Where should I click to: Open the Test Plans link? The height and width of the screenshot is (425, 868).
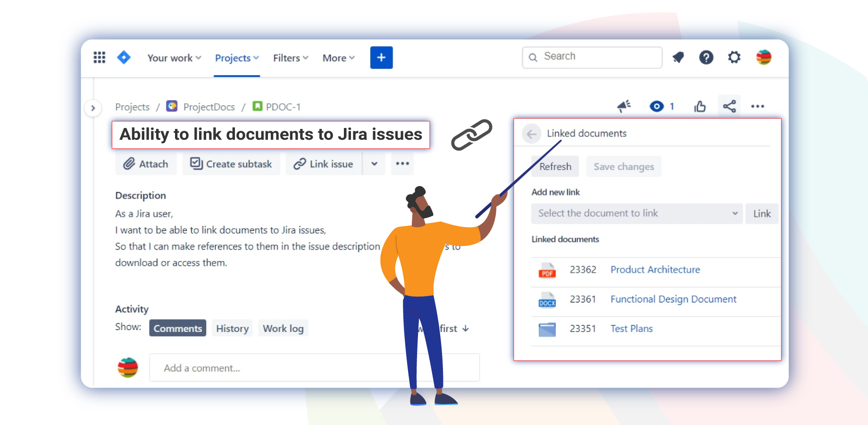click(632, 329)
